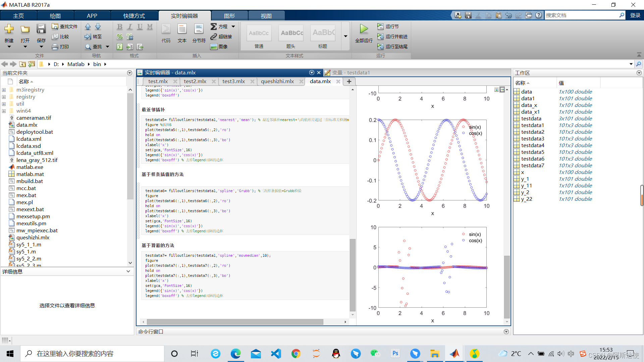Expand the m3iregistry folder
644x362 pixels.
point(4,90)
